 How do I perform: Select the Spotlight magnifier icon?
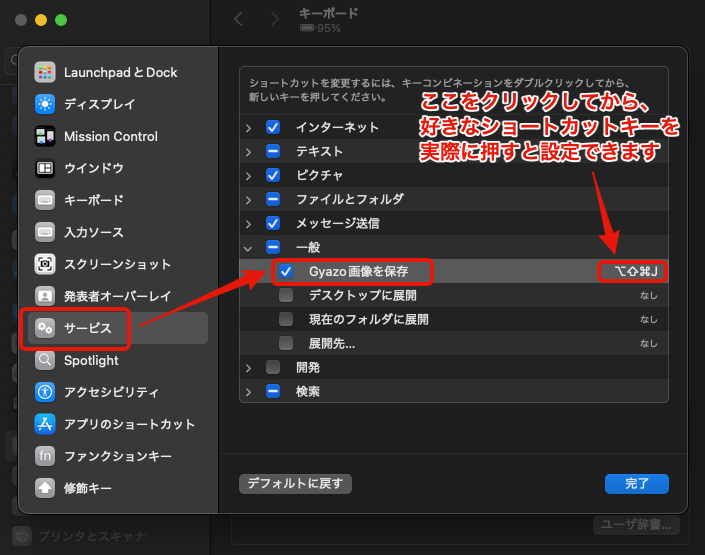[x=45, y=360]
